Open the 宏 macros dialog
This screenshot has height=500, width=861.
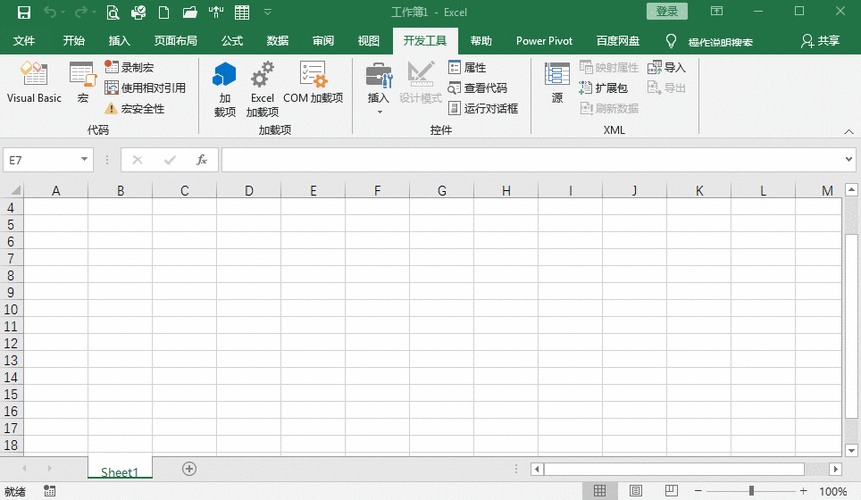pyautogui.click(x=83, y=82)
